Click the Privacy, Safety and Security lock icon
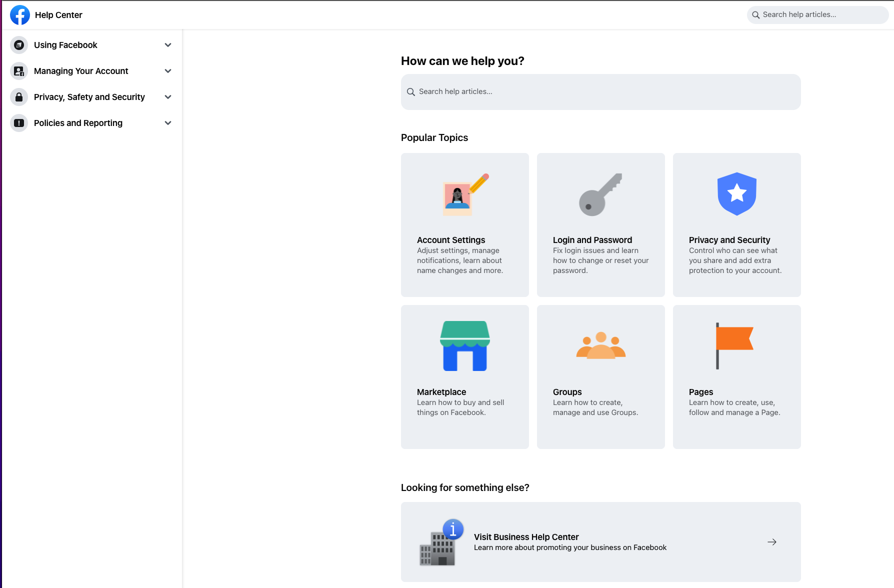894x588 pixels. [x=19, y=97]
